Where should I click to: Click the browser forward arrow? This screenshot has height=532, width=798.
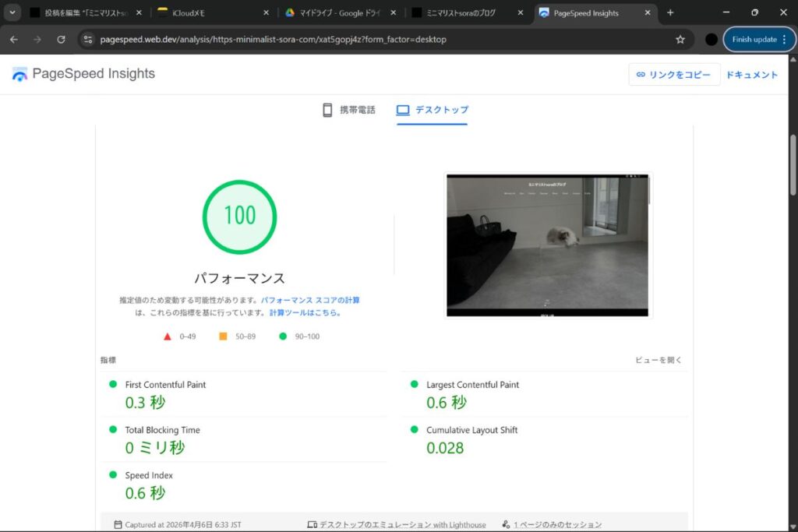(x=37, y=39)
